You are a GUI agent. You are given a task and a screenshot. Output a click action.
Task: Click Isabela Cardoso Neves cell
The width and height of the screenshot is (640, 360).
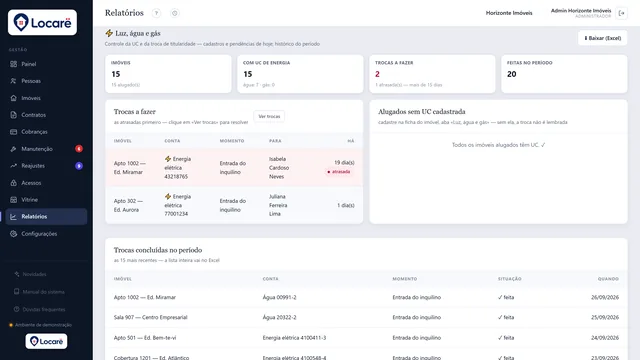279,168
